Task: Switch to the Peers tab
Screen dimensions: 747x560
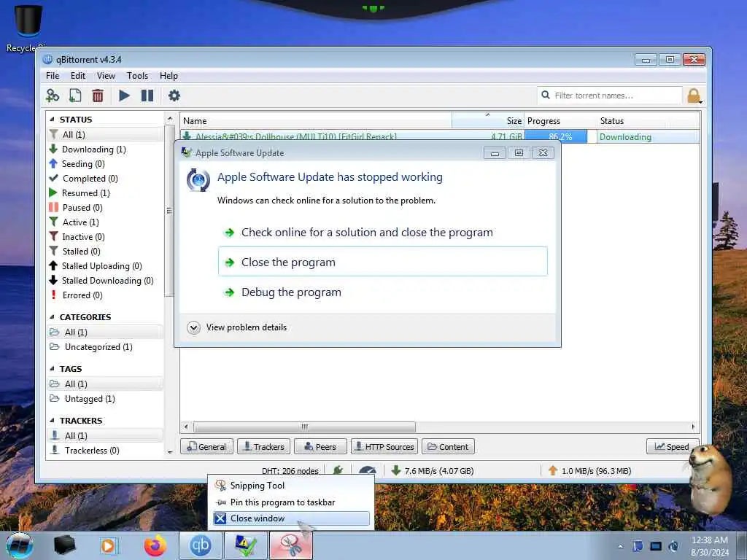Action: [x=320, y=447]
